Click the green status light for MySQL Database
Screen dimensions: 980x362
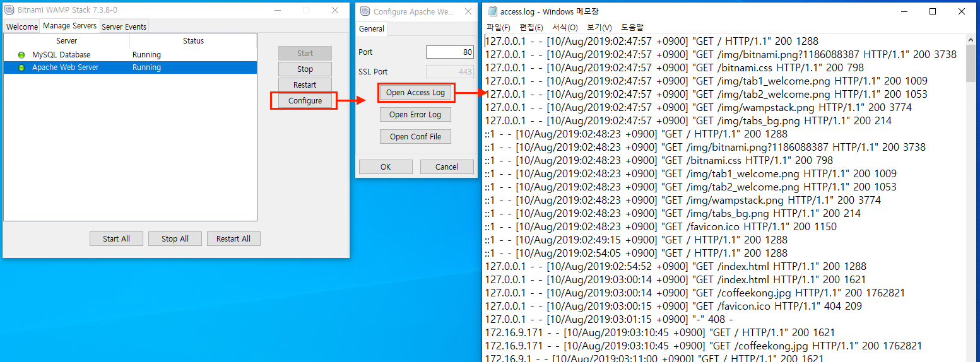click(x=21, y=55)
